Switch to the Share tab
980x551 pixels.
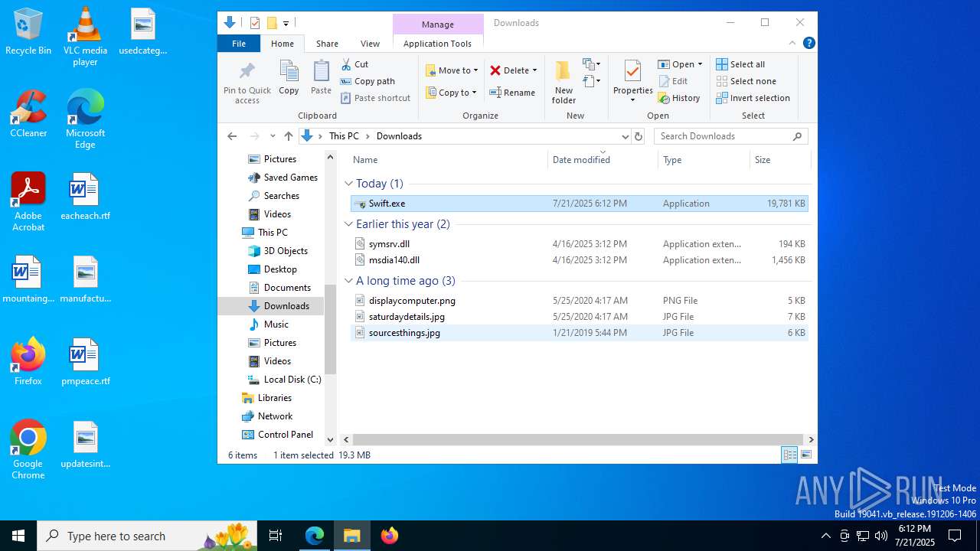pyautogui.click(x=327, y=44)
